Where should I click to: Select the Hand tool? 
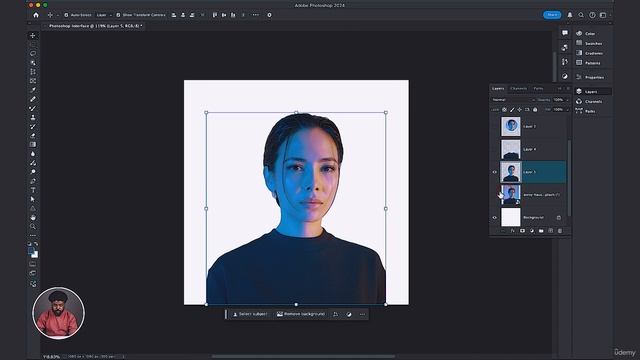click(x=33, y=217)
